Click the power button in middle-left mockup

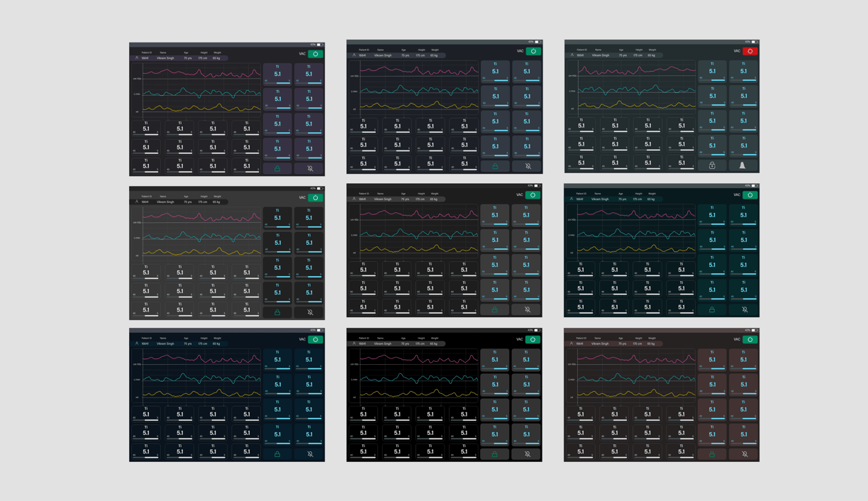pos(315,198)
